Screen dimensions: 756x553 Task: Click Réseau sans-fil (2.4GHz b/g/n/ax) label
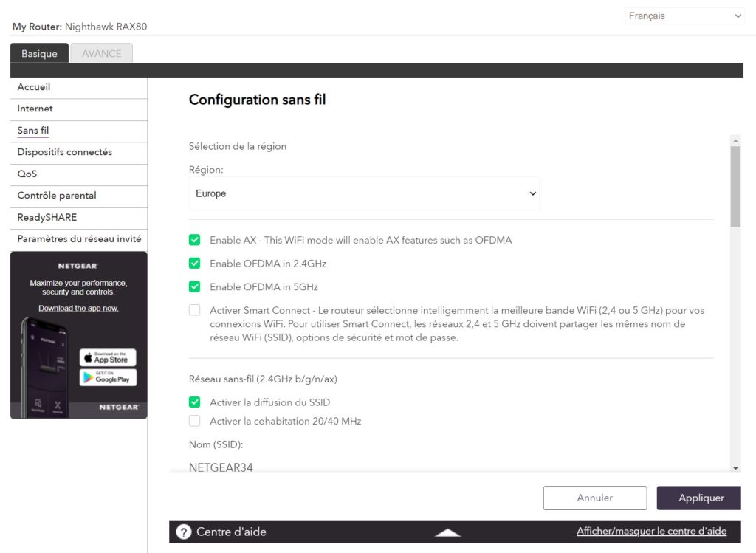[264, 379]
